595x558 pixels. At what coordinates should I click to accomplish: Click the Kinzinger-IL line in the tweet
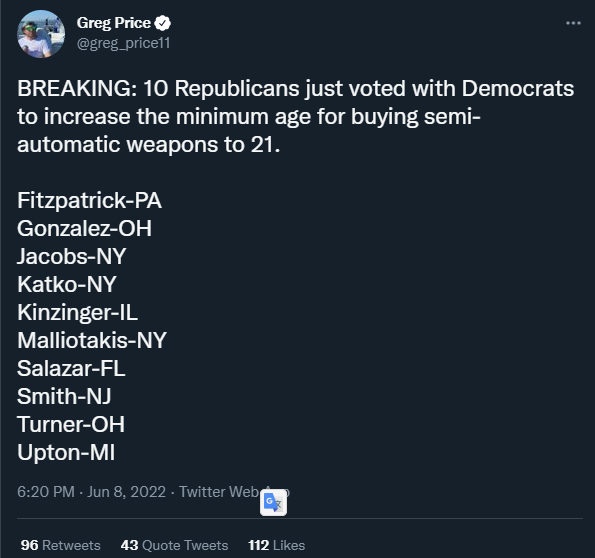pyautogui.click(x=77, y=312)
